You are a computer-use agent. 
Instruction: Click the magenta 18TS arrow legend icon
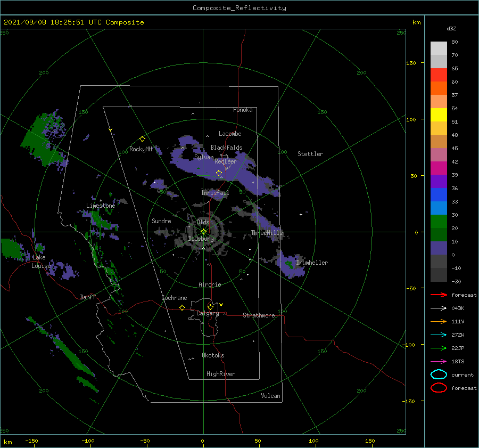439,362
